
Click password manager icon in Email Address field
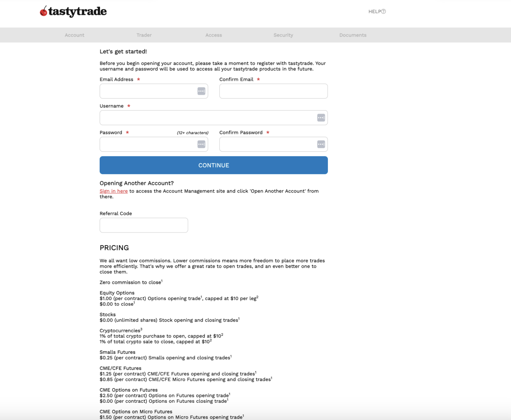(x=201, y=91)
